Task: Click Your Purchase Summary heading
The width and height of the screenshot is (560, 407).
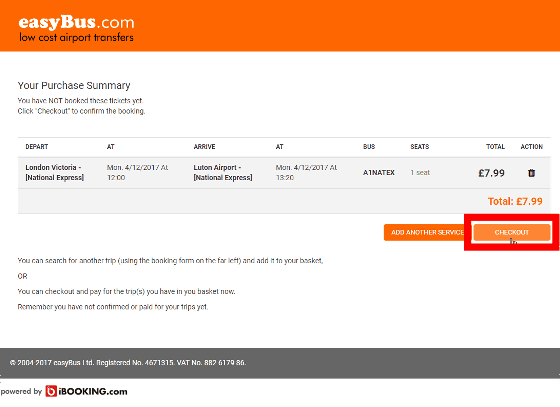Action: pyautogui.click(x=74, y=86)
